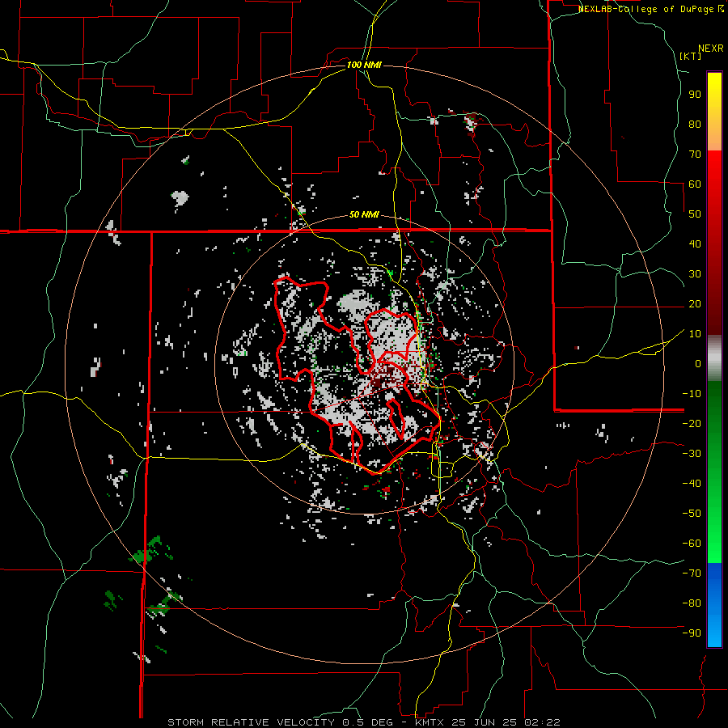Click the -30 scale label
This screenshot has width=728, height=728.
tap(692, 454)
